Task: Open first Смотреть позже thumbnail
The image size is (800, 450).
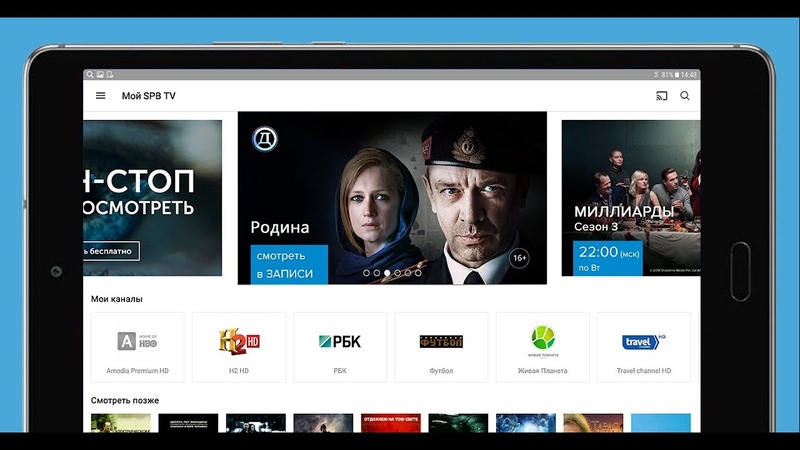Action: [121, 423]
